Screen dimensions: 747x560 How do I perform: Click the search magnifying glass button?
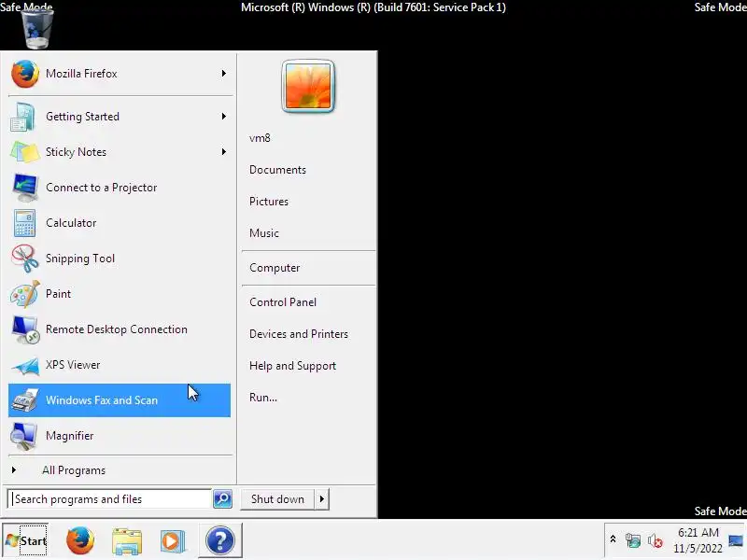tap(222, 499)
